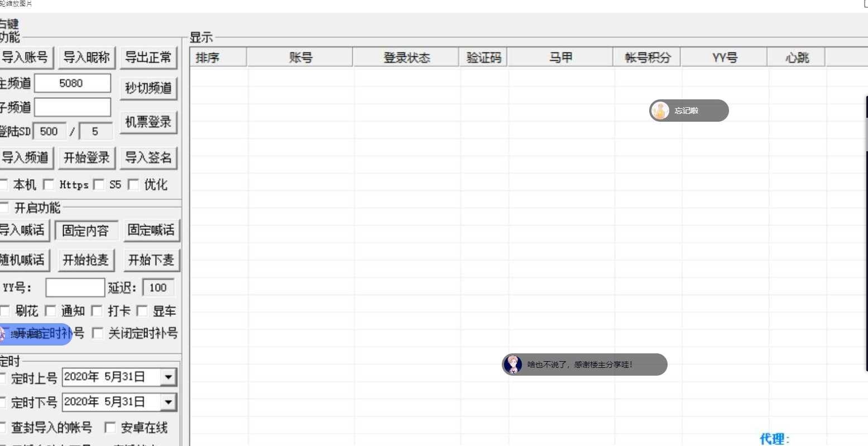Click the 马甲 column header
The image size is (868, 446).
[x=560, y=57]
